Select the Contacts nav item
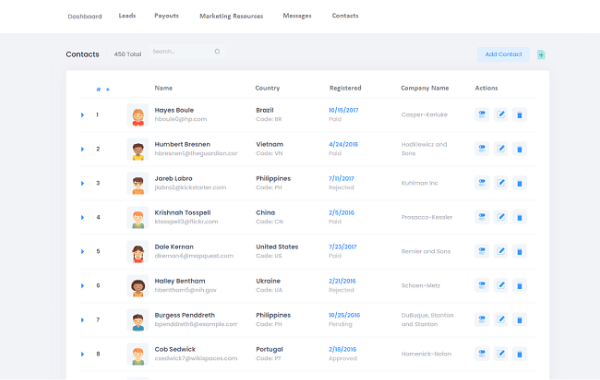This screenshot has width=600, height=380. tap(345, 16)
